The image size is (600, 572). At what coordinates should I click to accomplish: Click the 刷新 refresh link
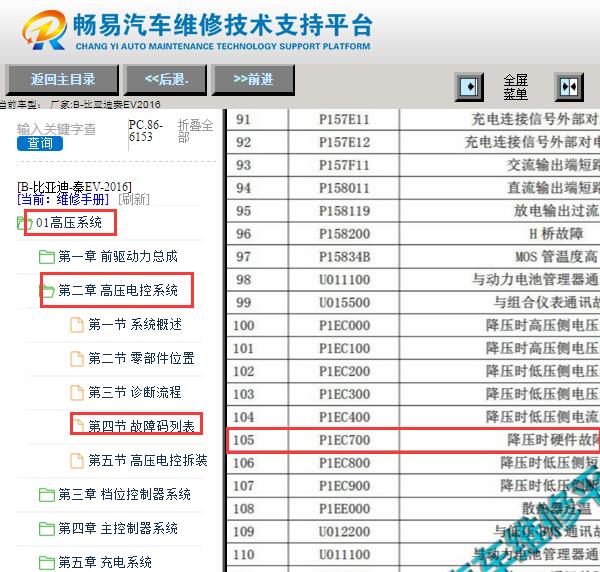134,199
